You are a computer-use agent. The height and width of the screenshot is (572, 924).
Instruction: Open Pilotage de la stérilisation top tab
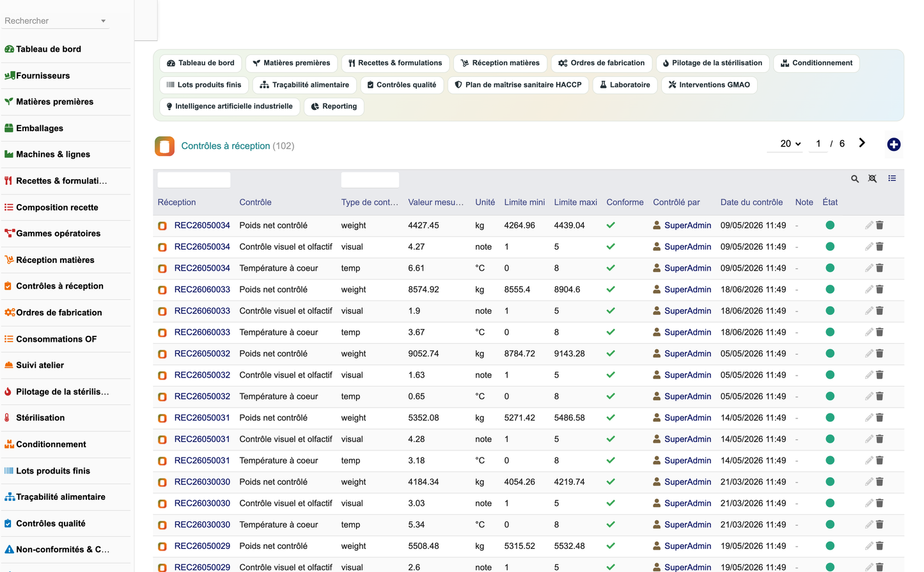click(712, 63)
